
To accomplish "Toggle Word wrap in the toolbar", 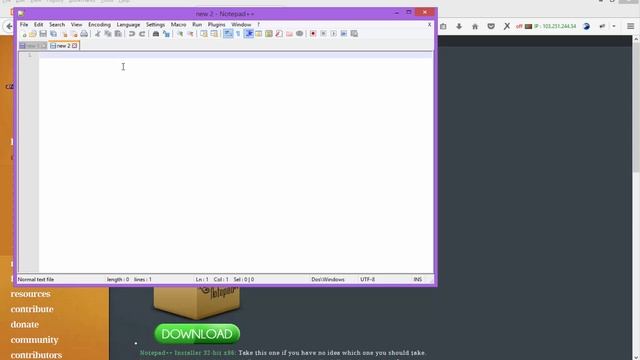I will click(228, 34).
